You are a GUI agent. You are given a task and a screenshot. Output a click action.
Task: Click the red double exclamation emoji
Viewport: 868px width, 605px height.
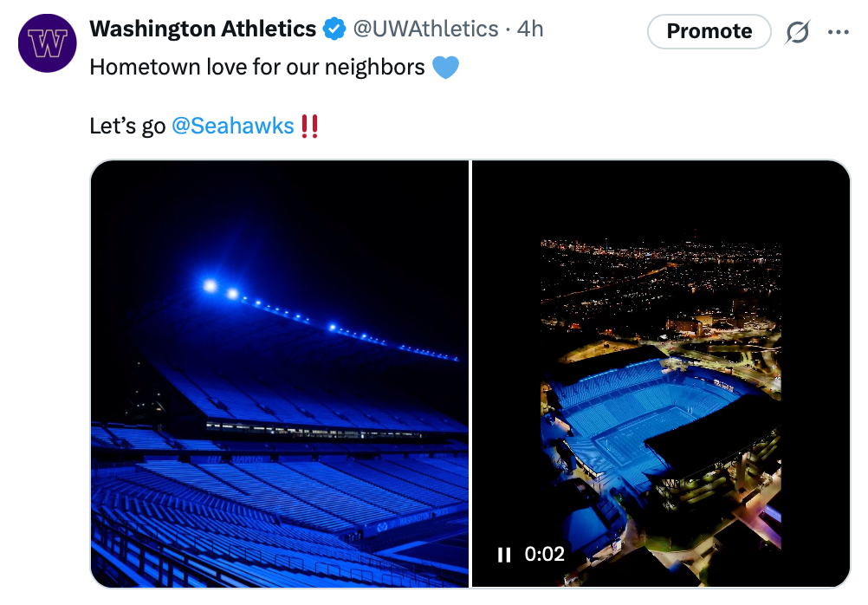309,127
